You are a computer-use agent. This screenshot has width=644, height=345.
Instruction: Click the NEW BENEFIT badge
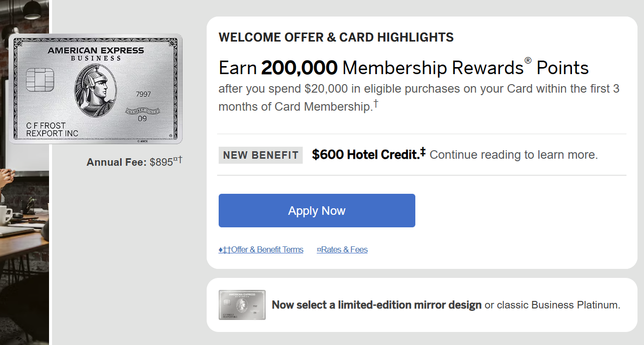(x=261, y=155)
